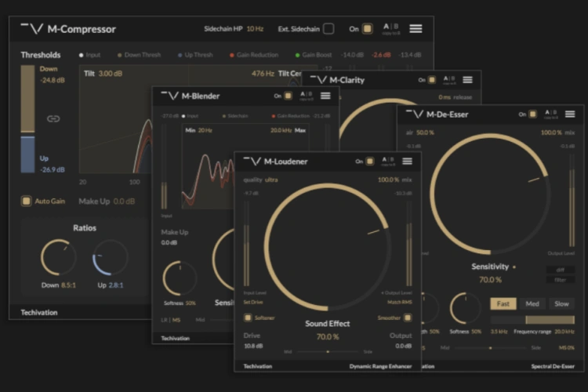588x392 pixels.
Task: Click the large Sensitivity dial in M-De-Esser
Action: click(x=490, y=194)
